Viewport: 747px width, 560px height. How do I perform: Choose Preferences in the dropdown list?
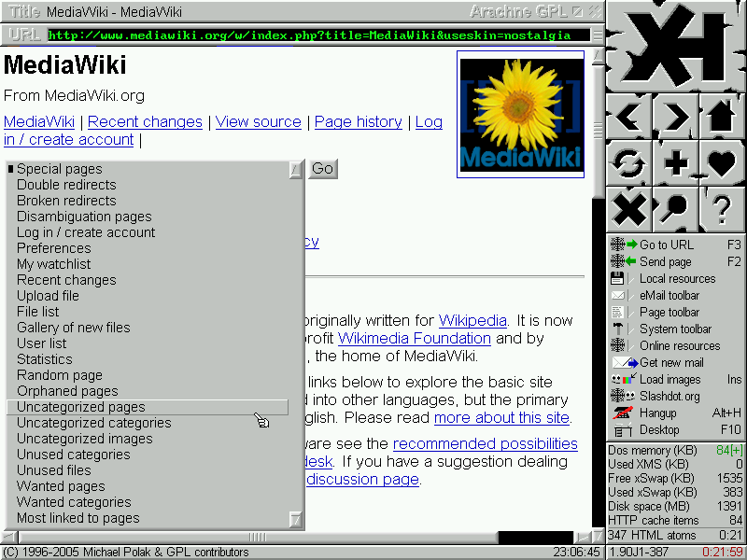(53, 247)
